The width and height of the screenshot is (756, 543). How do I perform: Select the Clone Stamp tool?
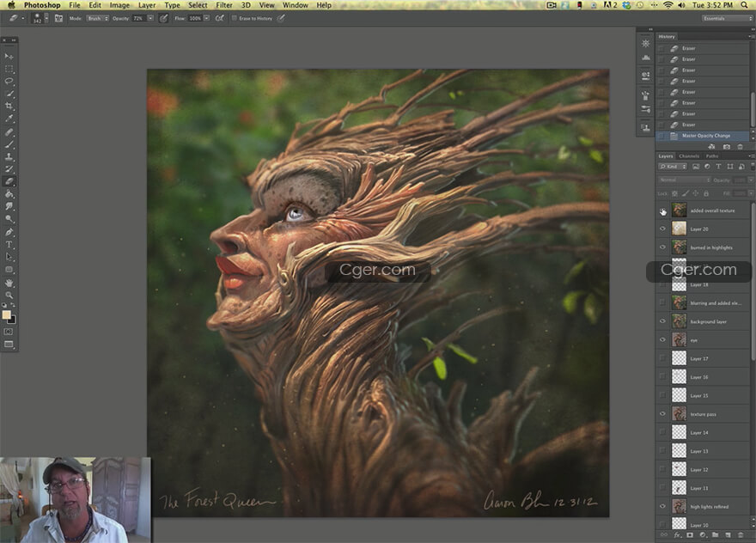(x=9, y=156)
